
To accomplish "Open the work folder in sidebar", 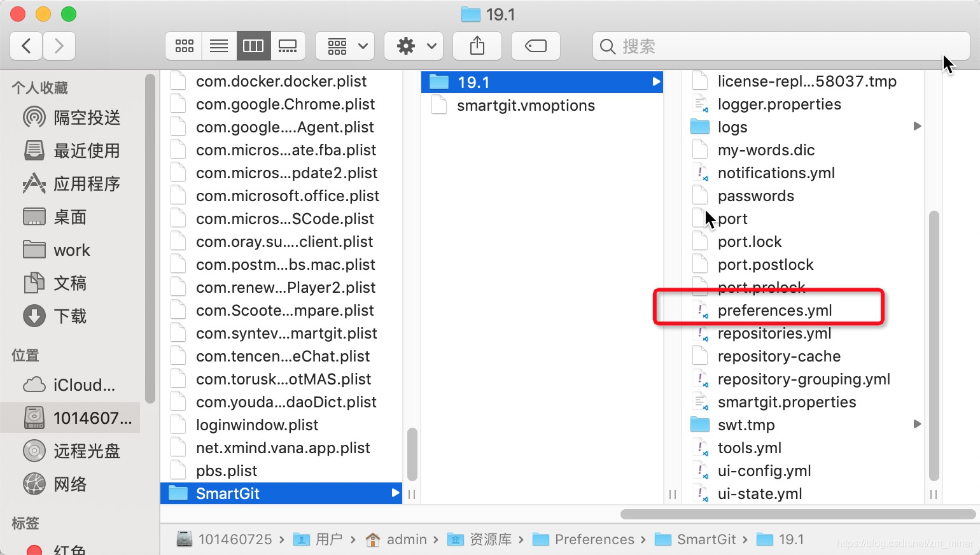I will pos(57,250).
